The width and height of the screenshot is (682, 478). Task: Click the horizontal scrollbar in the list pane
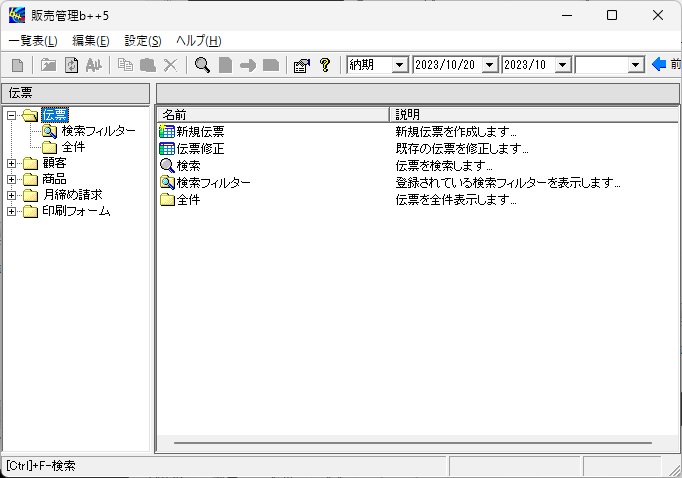point(413,443)
